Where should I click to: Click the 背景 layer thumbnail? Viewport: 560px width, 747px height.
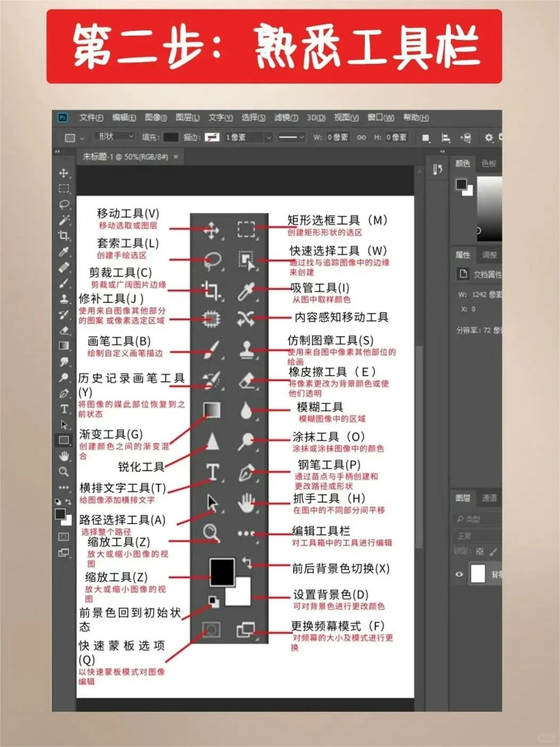coord(478,574)
